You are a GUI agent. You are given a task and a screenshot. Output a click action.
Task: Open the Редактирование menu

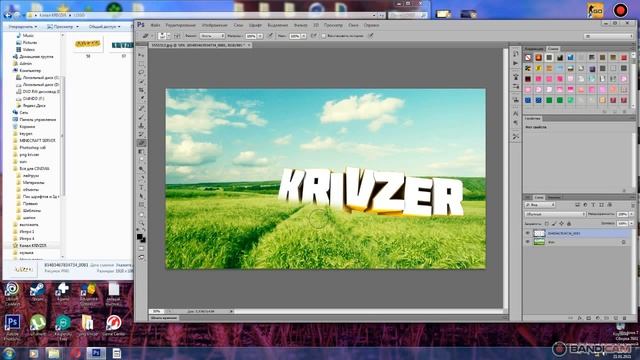point(180,25)
